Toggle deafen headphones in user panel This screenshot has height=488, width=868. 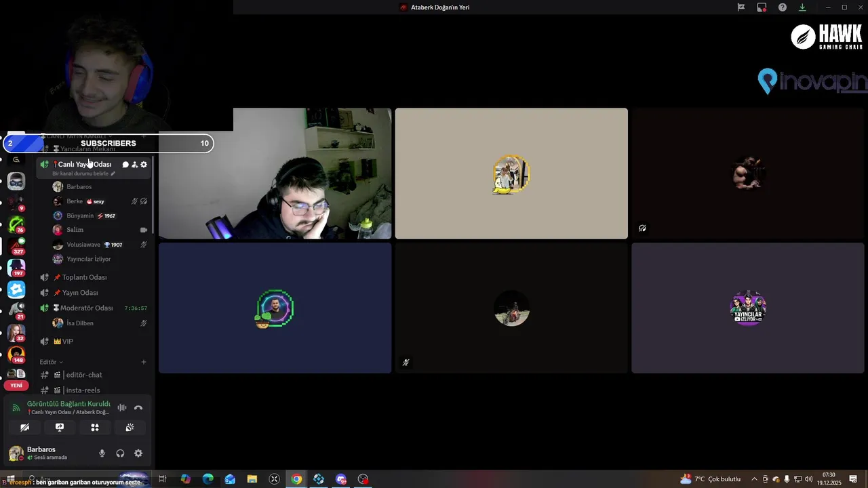pos(120,453)
